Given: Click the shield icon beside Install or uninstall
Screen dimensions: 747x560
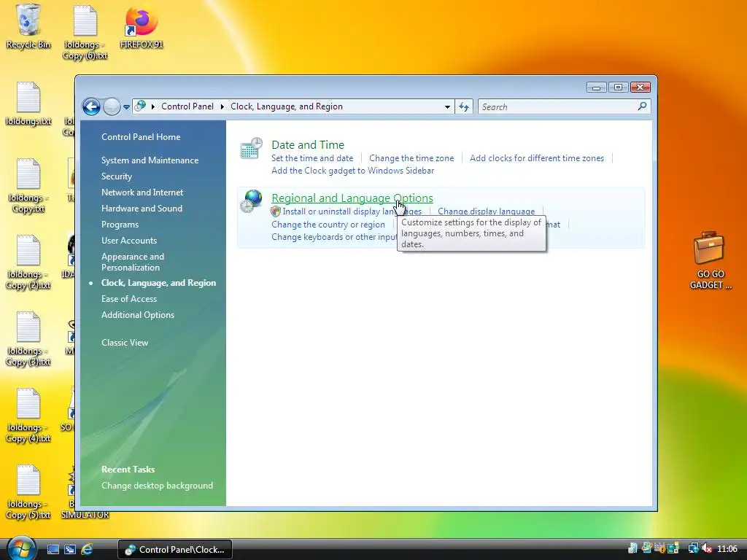Looking at the screenshot, I should (x=275, y=211).
